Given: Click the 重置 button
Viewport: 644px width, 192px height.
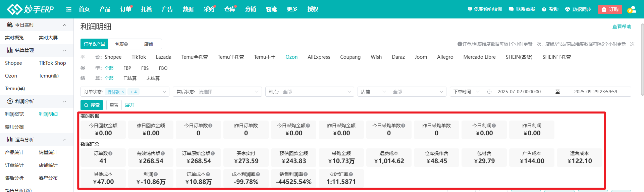Looking at the screenshot, I should (x=114, y=105).
